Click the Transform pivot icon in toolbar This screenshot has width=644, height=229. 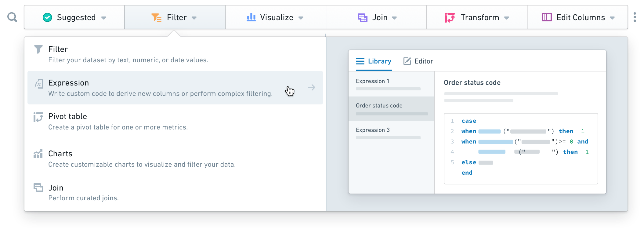point(450,17)
